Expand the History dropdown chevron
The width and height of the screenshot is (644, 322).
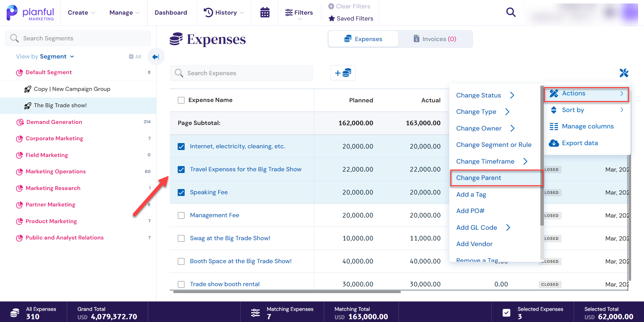pyautogui.click(x=242, y=13)
